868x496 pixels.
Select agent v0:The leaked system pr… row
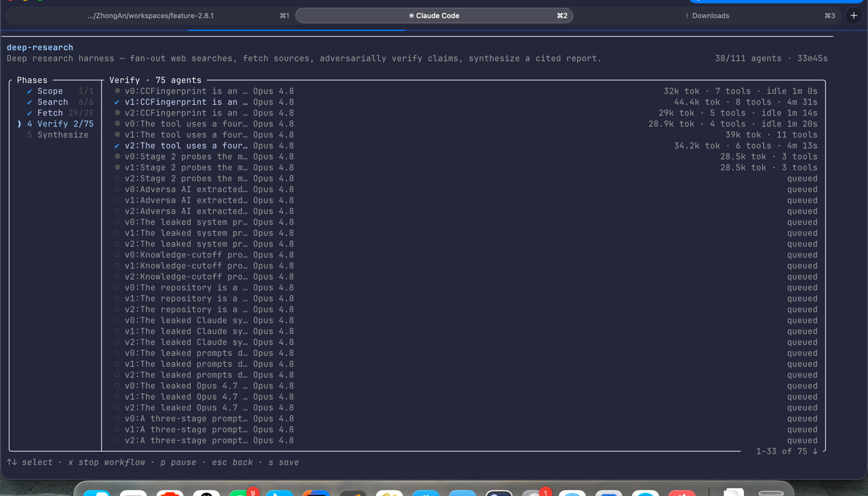pyautogui.click(x=465, y=222)
